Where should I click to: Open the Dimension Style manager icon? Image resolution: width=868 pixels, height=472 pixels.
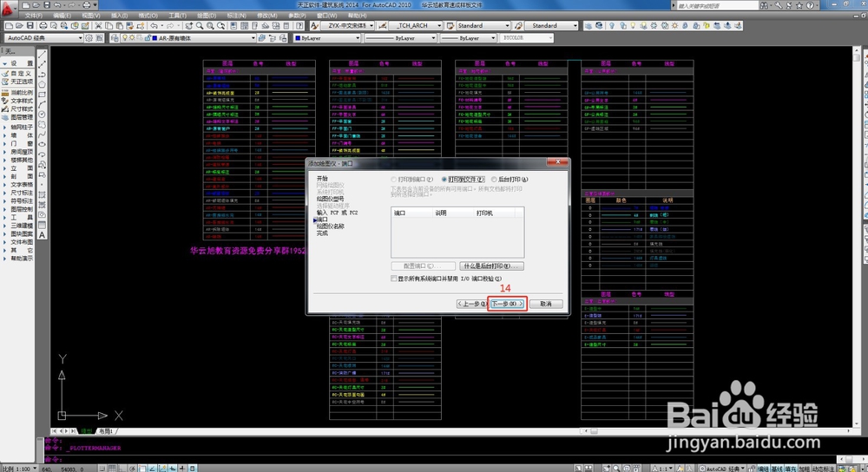pos(383,26)
